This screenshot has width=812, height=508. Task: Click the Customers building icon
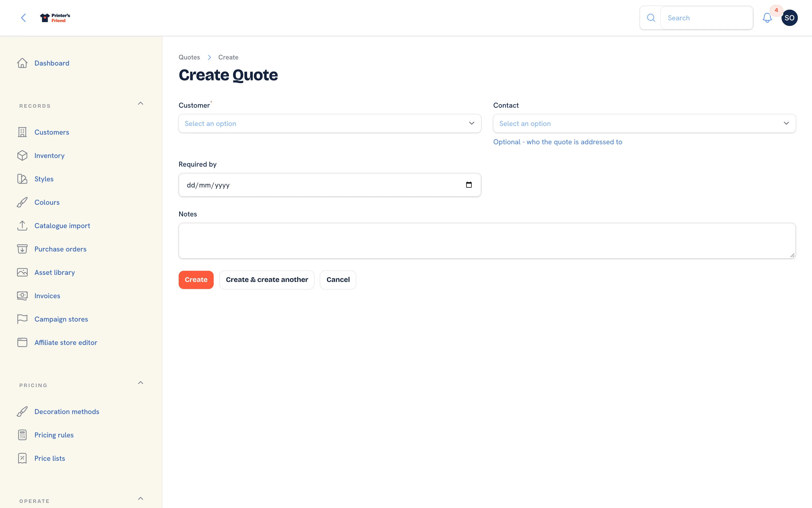coord(23,132)
